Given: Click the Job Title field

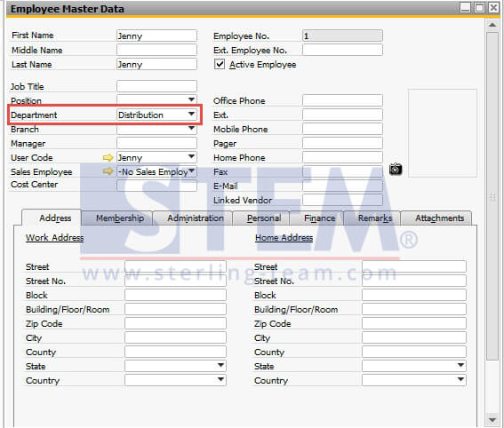Looking at the screenshot, I should pos(156,86).
